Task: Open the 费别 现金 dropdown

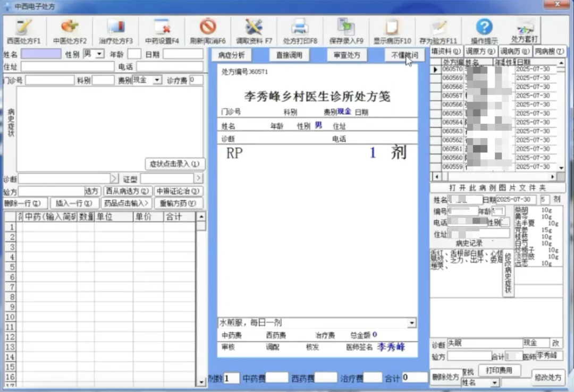Action: point(157,80)
